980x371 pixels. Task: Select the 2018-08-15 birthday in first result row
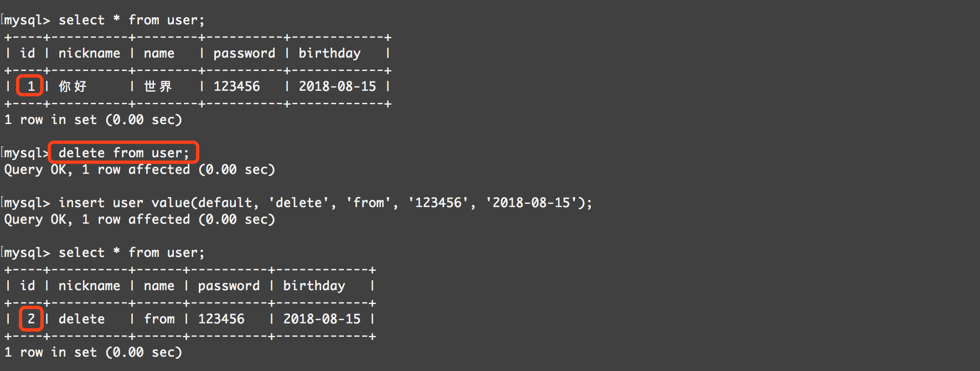(337, 86)
